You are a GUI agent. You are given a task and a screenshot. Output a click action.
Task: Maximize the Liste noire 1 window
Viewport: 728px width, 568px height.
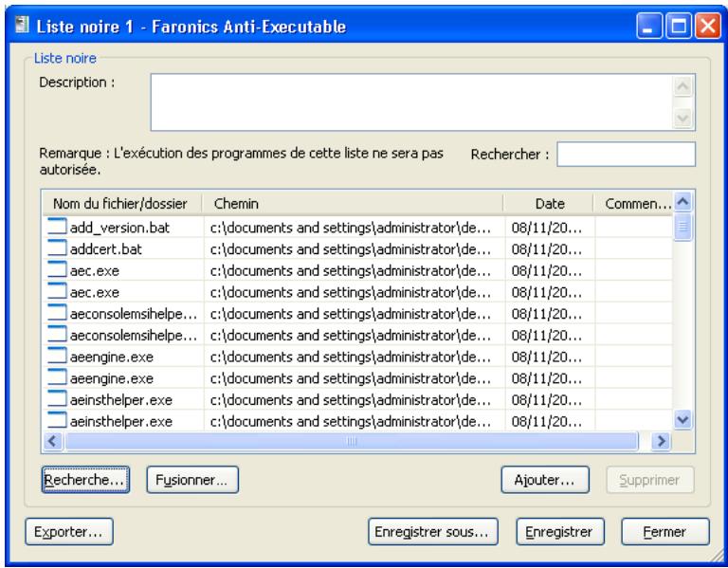tap(679, 26)
